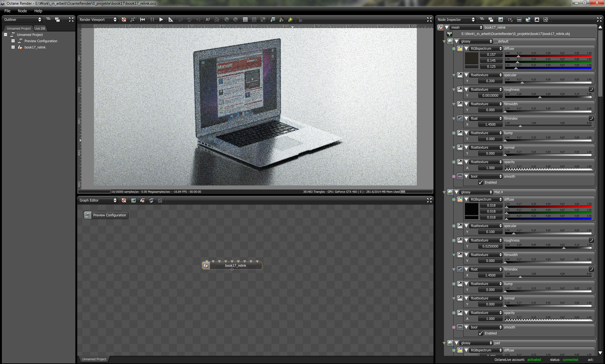Select Preview Configuration in the Outliner tree
Viewport: 605px width, 364px height.
click(x=41, y=41)
